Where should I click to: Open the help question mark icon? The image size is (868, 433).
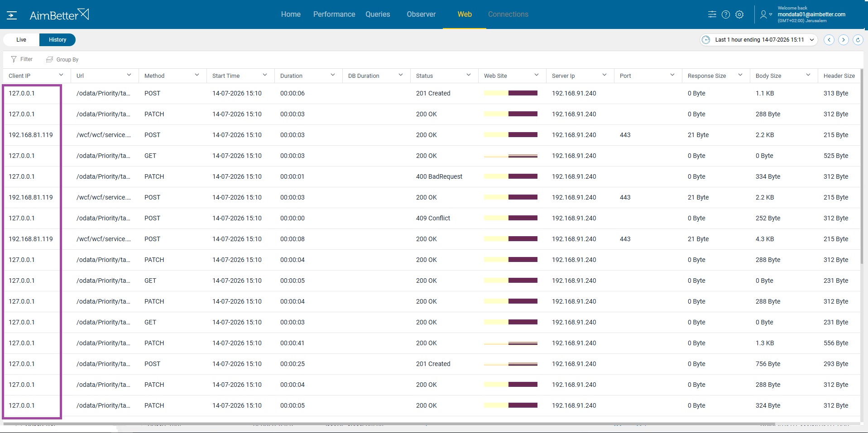click(x=726, y=14)
